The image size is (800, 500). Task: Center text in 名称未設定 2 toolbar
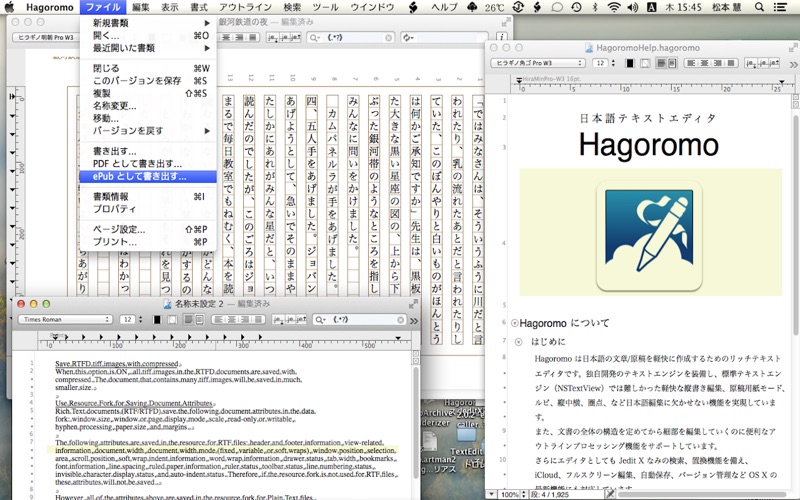(x=232, y=319)
